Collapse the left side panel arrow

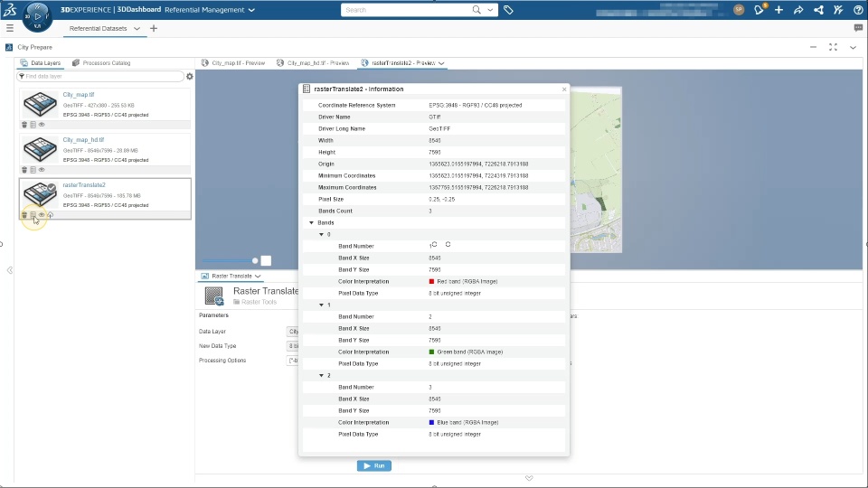pyautogui.click(x=9, y=270)
